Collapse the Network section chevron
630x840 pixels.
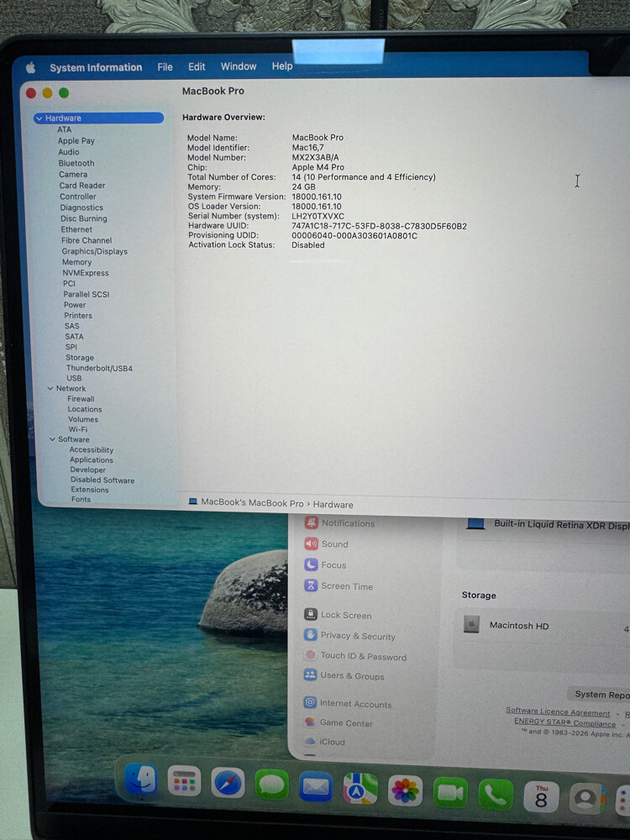(50, 388)
